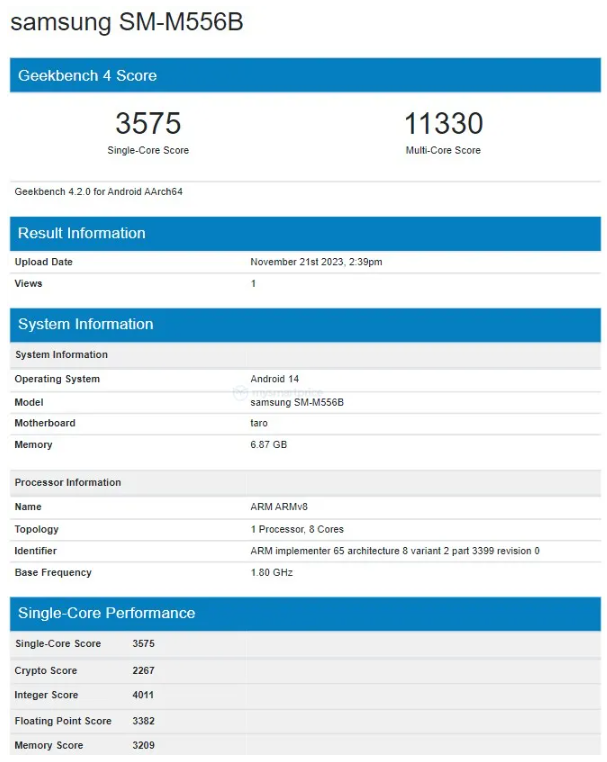The height and width of the screenshot is (762, 607).
Task: Click the 'Memory' label in System Information
Action: 33,445
